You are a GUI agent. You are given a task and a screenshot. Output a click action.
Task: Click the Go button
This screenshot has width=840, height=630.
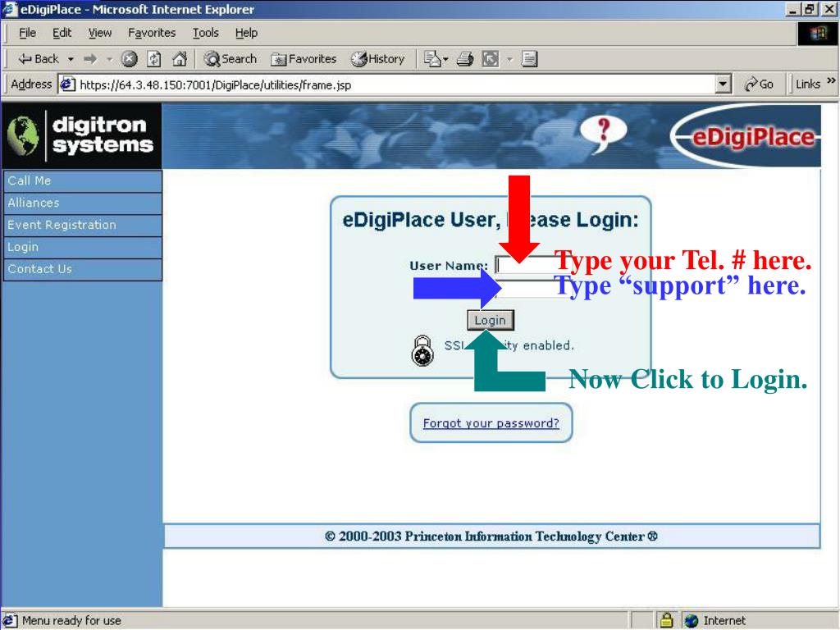pyautogui.click(x=759, y=84)
